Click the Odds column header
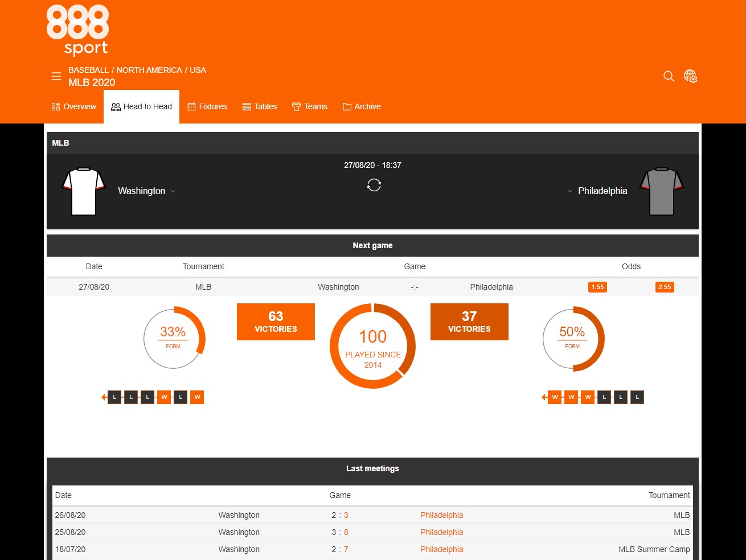Screen dimensions: 746x560 point(631,266)
